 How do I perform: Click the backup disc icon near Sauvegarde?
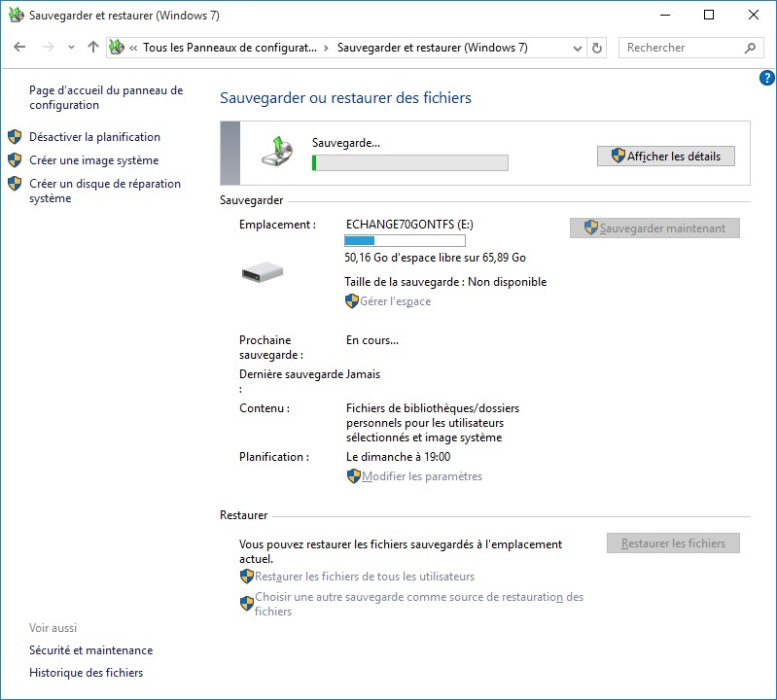pos(277,152)
